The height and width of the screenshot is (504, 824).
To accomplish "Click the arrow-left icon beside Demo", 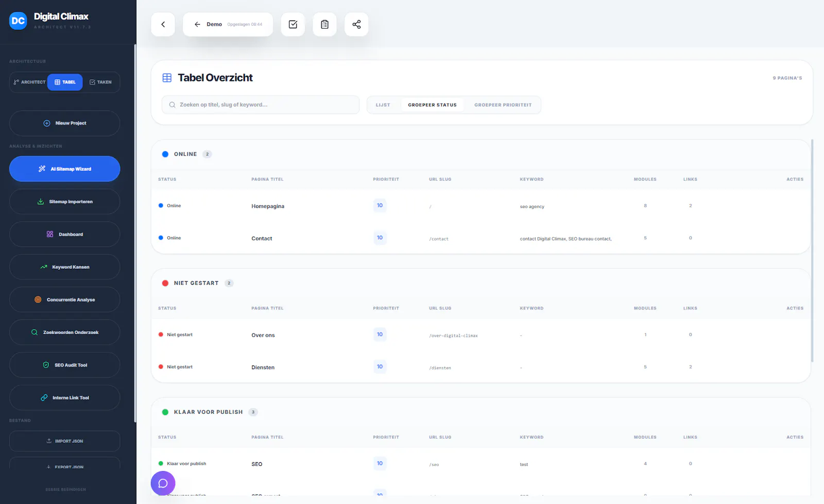I will point(197,24).
